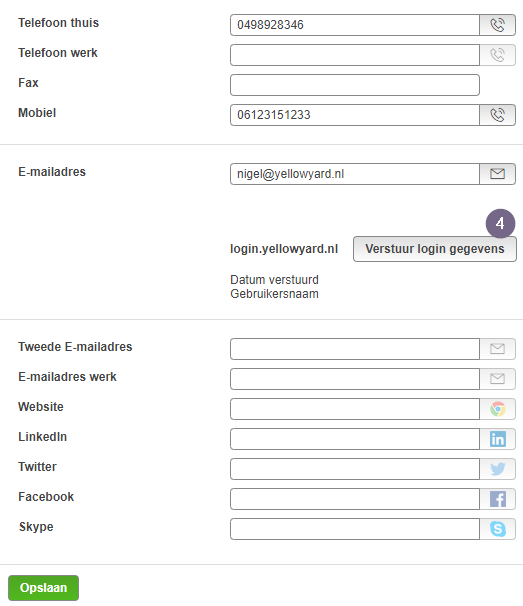Viewport: 523px width, 606px height.
Task: Click Verstuur login gegevens button
Action: (x=435, y=249)
